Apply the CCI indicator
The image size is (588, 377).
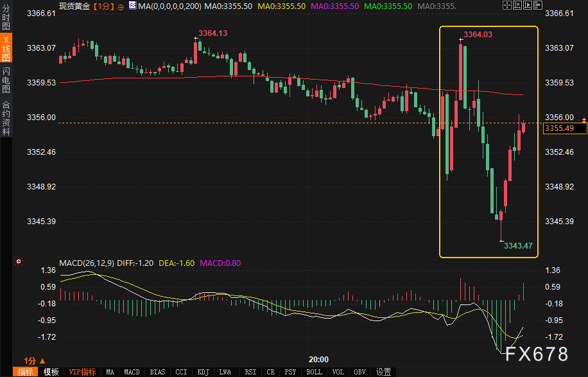(181, 372)
